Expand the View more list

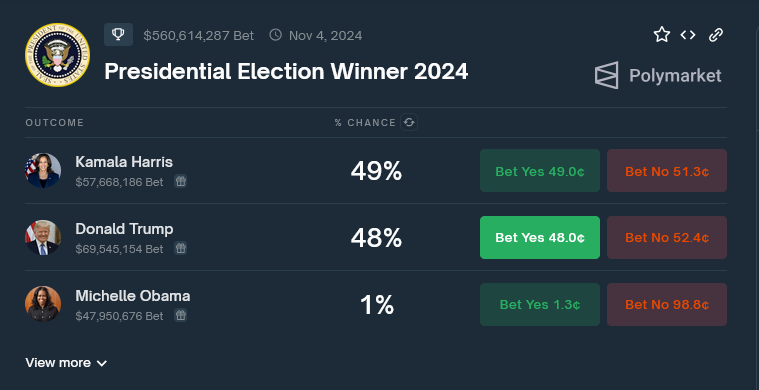(66, 363)
